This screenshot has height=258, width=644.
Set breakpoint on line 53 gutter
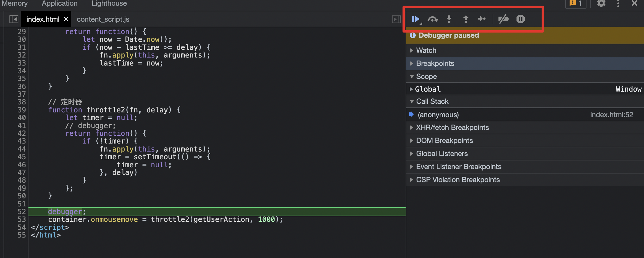click(x=22, y=219)
